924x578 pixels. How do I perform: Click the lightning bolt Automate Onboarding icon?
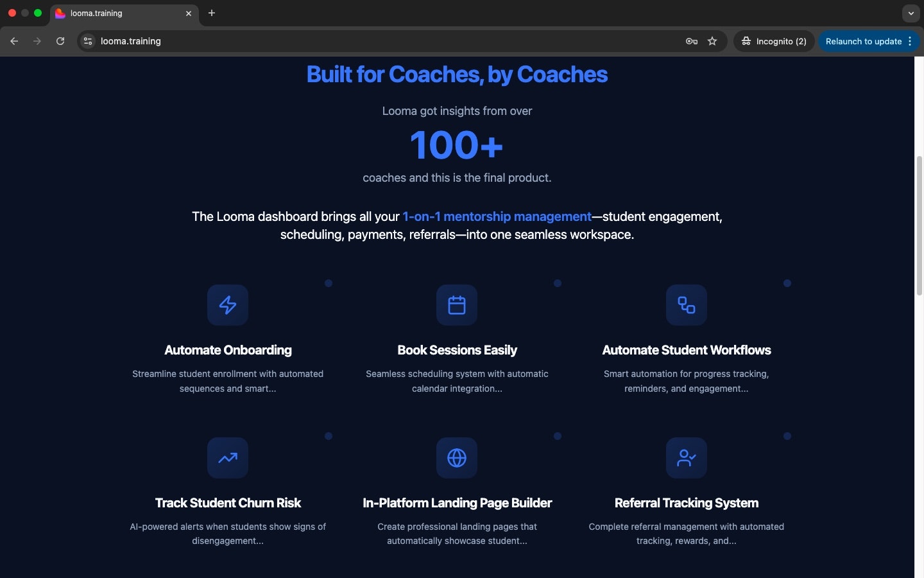click(x=228, y=305)
